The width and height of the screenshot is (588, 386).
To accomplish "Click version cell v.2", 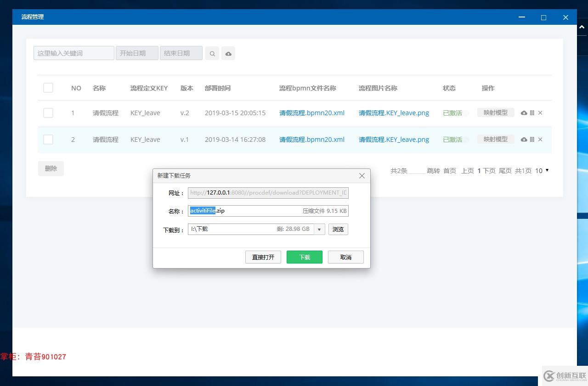I will 185,113.
